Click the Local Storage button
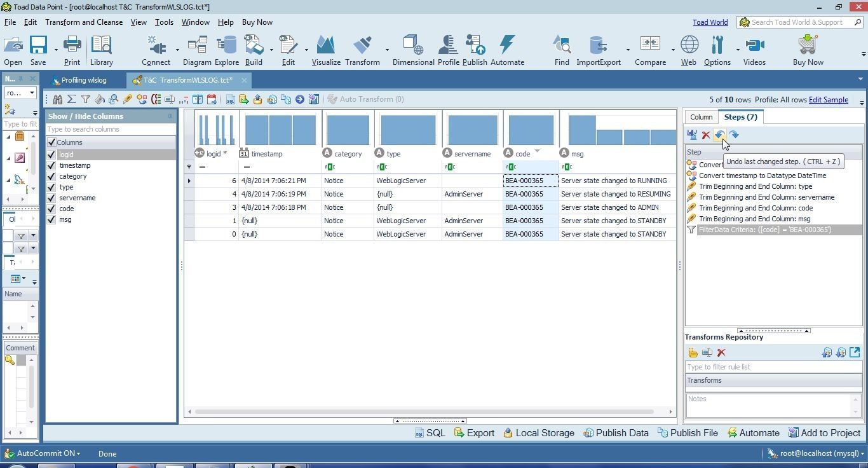868x468 pixels. coord(539,433)
